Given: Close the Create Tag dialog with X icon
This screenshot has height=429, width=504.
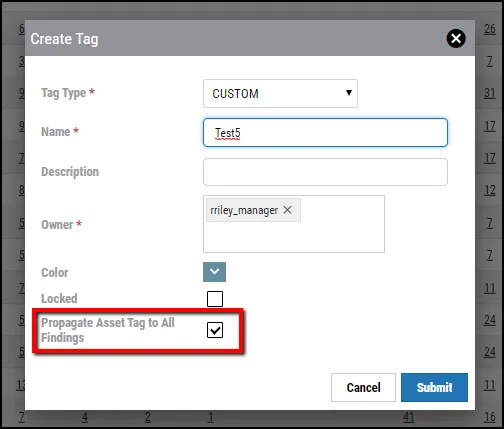Looking at the screenshot, I should 456,38.
